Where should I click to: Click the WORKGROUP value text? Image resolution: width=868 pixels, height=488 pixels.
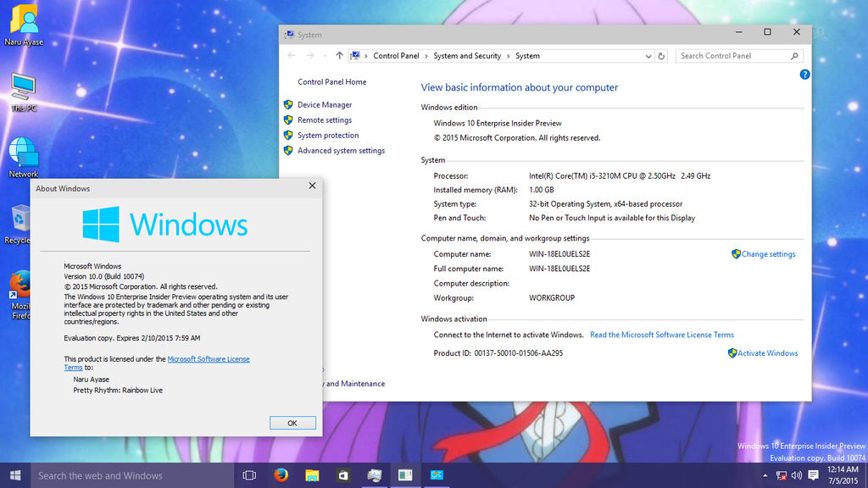551,297
